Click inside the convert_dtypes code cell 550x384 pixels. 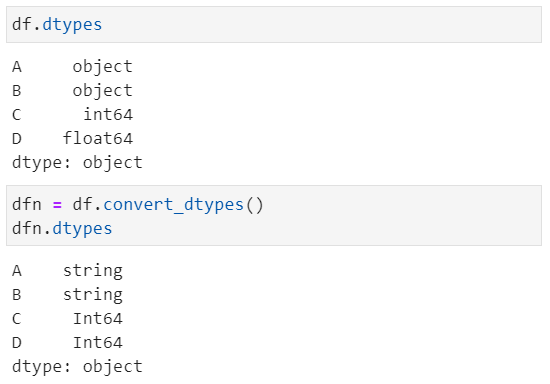click(x=274, y=216)
